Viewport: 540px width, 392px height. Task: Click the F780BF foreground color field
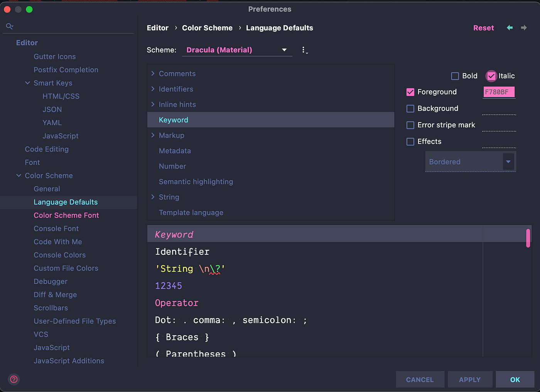[499, 92]
